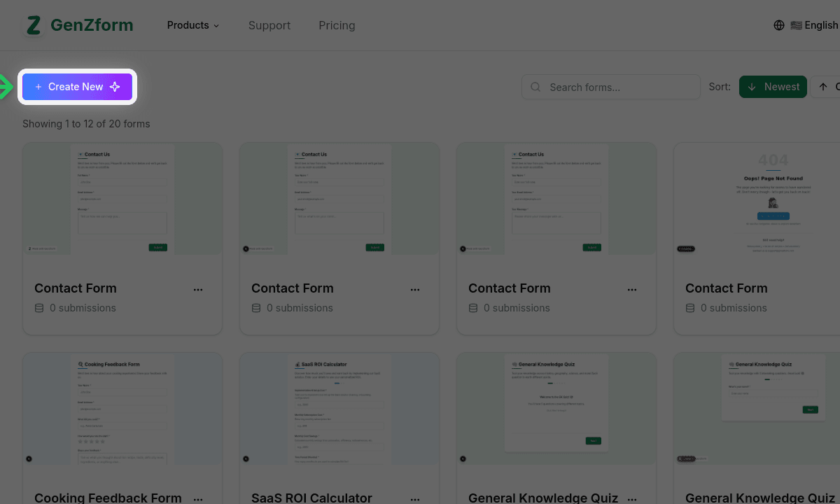Click the sparkle icon inside Create New
The height and width of the screenshot is (504, 840).
click(x=115, y=87)
